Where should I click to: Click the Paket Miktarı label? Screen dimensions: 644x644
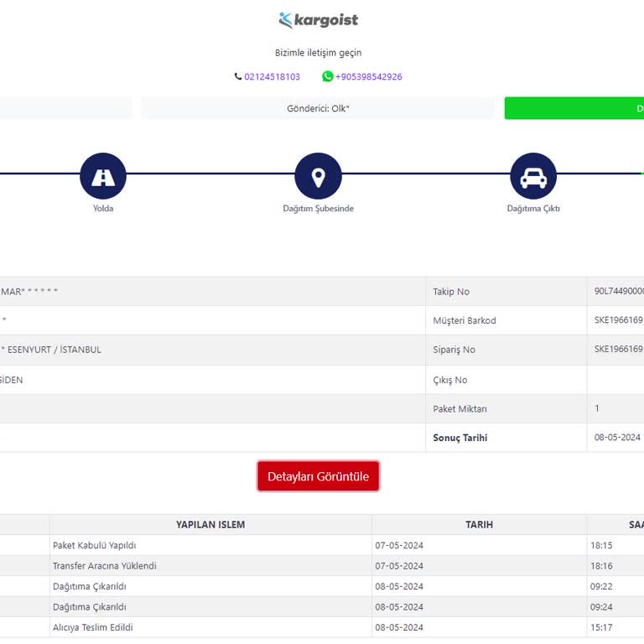[x=460, y=409]
